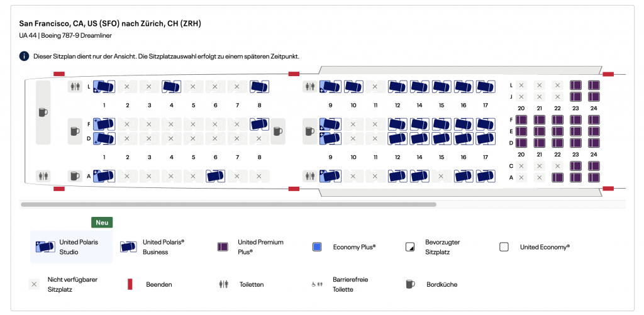Click the red Beenden exit legend marker

coord(130,284)
